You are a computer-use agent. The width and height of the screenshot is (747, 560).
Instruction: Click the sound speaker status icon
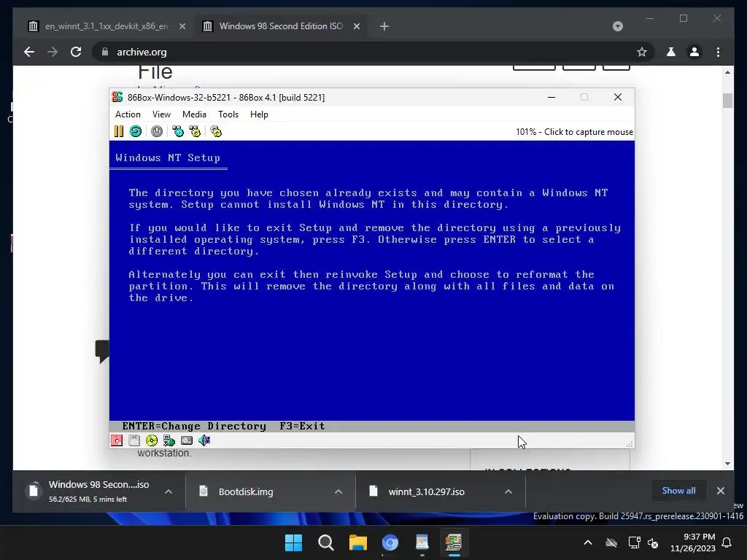tap(204, 440)
